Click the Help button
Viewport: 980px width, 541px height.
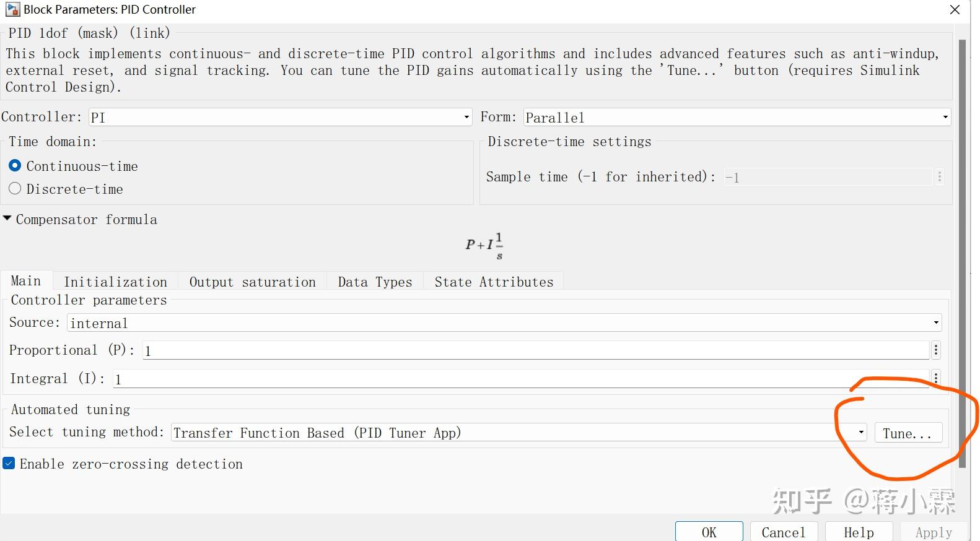click(858, 532)
